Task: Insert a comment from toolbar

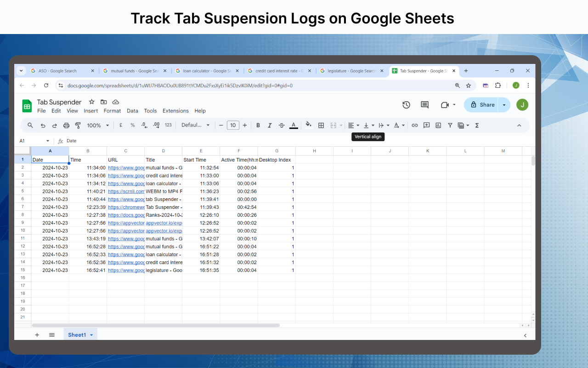Action: pos(426,125)
